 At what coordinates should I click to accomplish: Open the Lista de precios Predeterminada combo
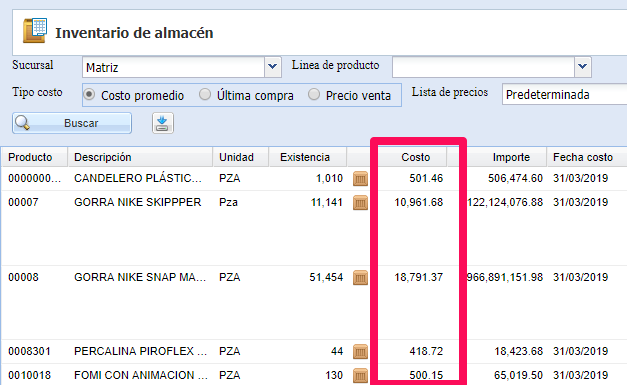pyautogui.click(x=564, y=94)
